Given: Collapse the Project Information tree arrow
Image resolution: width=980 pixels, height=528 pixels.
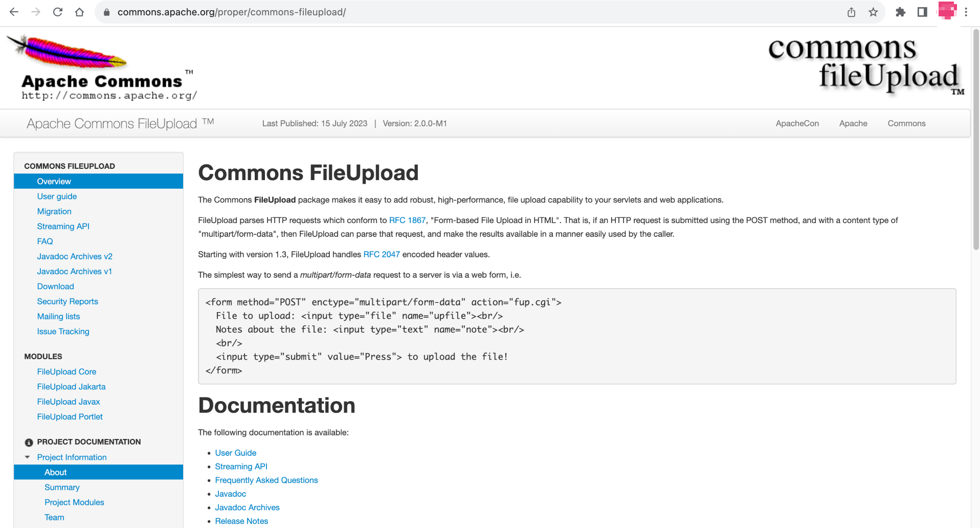Looking at the screenshot, I should (27, 457).
